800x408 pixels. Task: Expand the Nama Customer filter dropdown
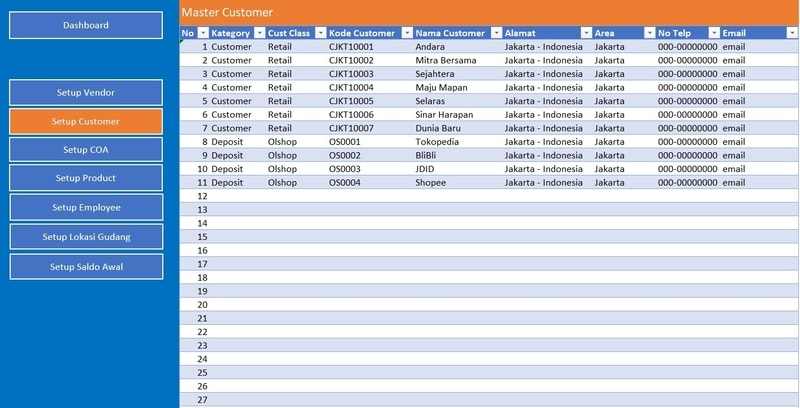coord(495,33)
